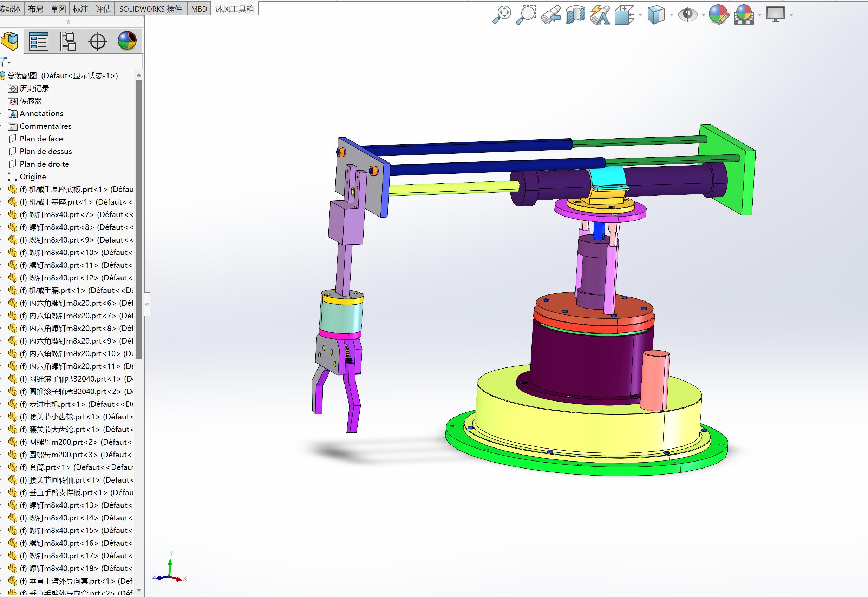The width and height of the screenshot is (868, 597).
Task: Click the Zoom to Fit magnifier icon
Action: coord(501,15)
